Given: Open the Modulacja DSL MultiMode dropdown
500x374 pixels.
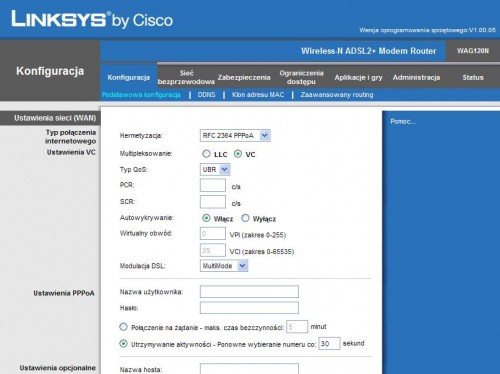Looking at the screenshot, I should point(224,266).
